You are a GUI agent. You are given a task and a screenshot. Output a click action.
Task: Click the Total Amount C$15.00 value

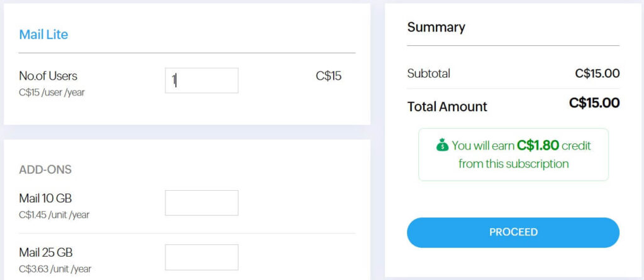(594, 103)
